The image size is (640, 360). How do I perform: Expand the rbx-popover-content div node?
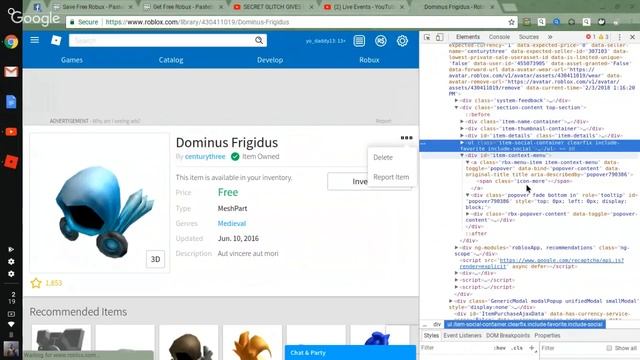click(468, 214)
